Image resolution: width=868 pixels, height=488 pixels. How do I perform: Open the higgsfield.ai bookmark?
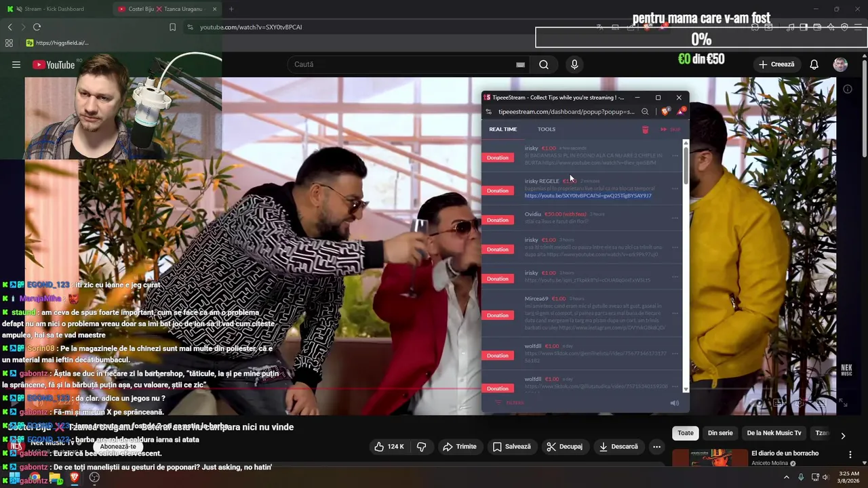pyautogui.click(x=58, y=43)
